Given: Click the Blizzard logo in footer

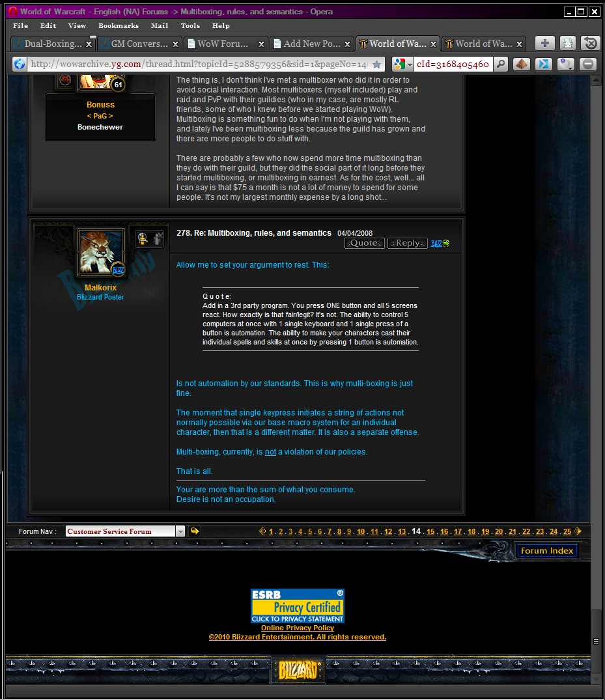Looking at the screenshot, I should point(298,670).
